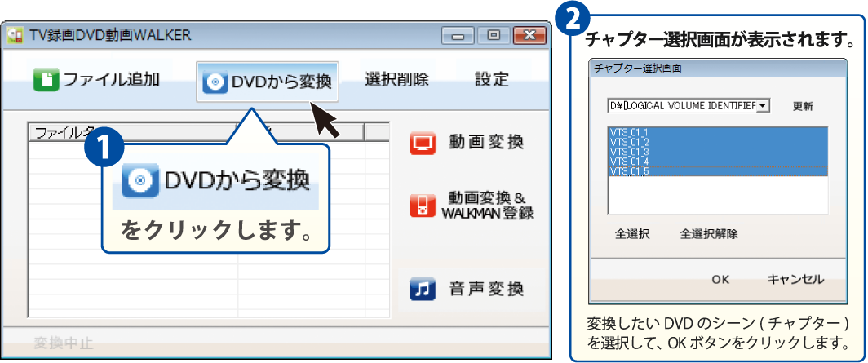Minimize the TV録画DVD動画WALKER window

pyautogui.click(x=458, y=36)
